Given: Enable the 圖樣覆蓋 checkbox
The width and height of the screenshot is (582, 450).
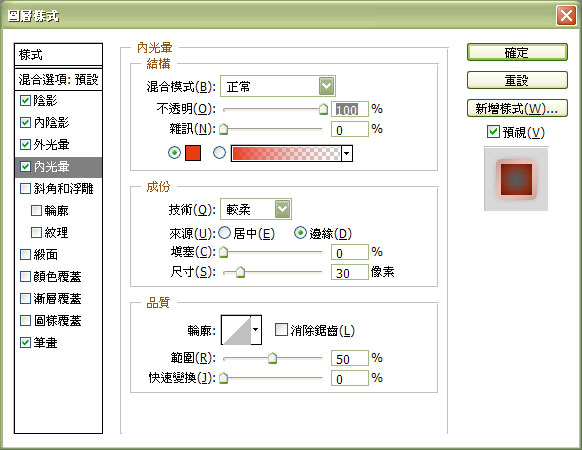Looking at the screenshot, I should click(x=25, y=320).
